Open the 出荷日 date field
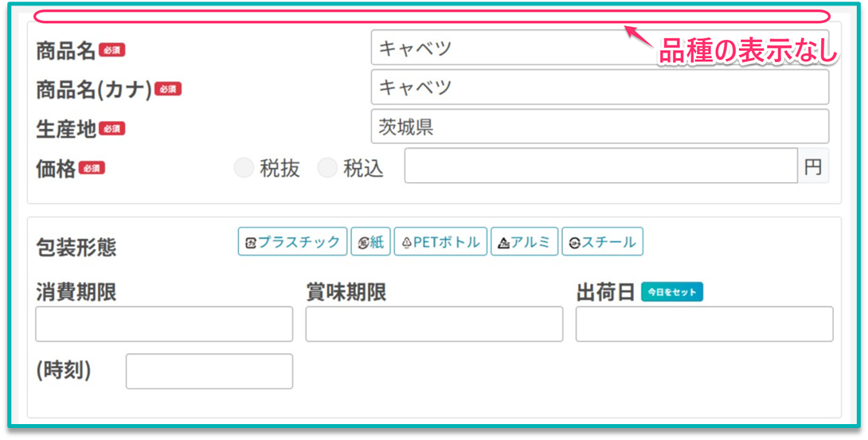Image resolution: width=868 pixels, height=440 pixels. [704, 324]
